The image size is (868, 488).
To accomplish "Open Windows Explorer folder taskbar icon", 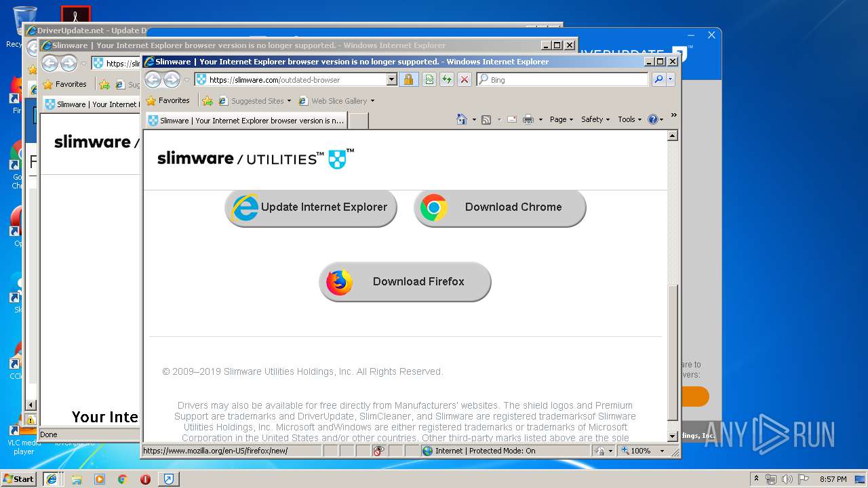I will (77, 479).
